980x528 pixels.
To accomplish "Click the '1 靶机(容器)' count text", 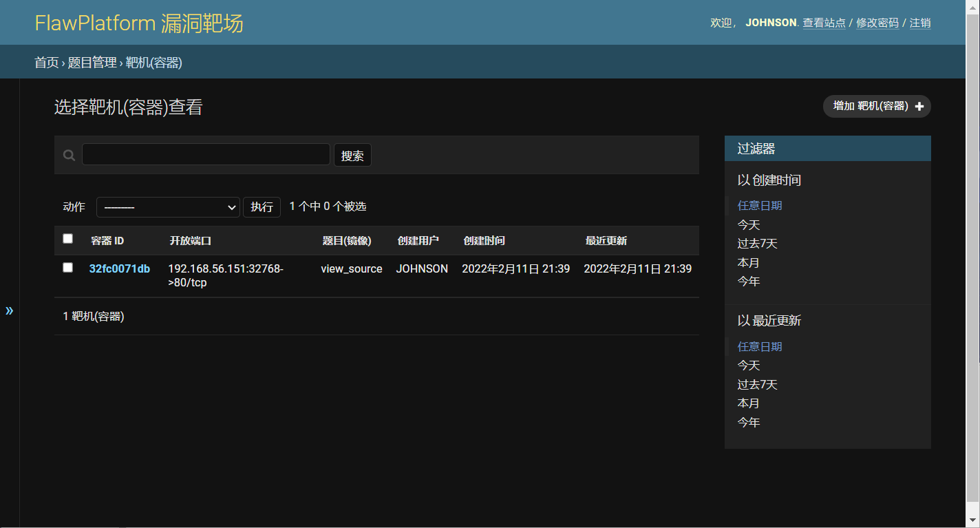I will click(x=94, y=317).
